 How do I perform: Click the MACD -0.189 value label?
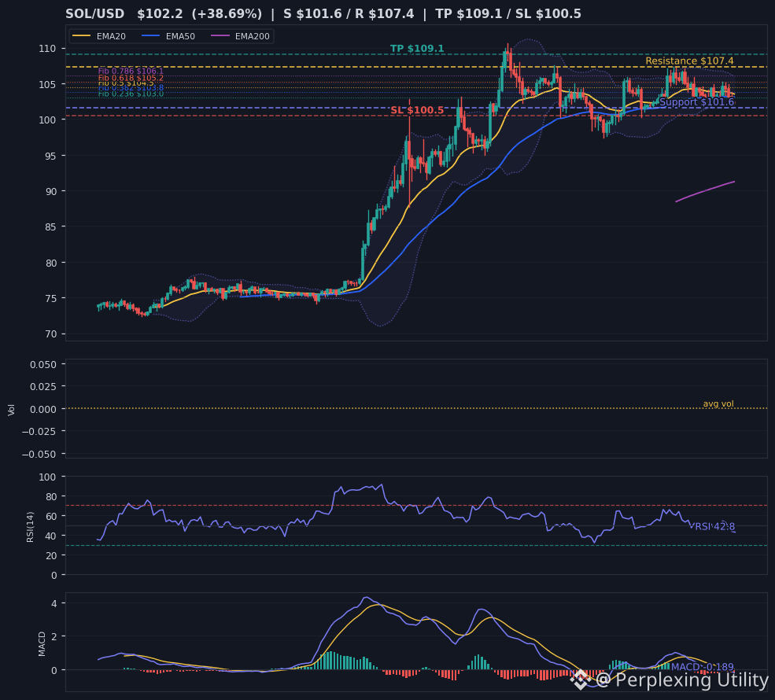click(x=703, y=667)
